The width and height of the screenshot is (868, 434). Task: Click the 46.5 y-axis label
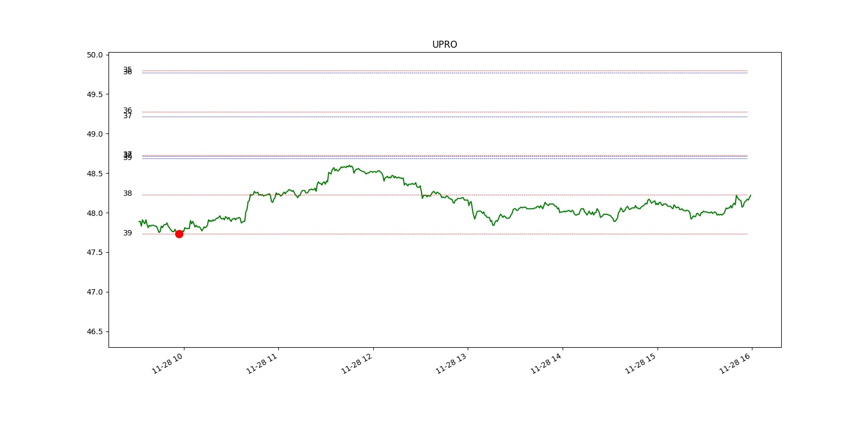click(94, 331)
